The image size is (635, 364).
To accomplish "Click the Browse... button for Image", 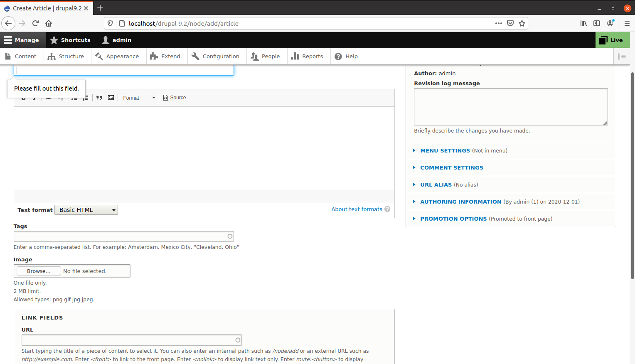I will pyautogui.click(x=39, y=271).
